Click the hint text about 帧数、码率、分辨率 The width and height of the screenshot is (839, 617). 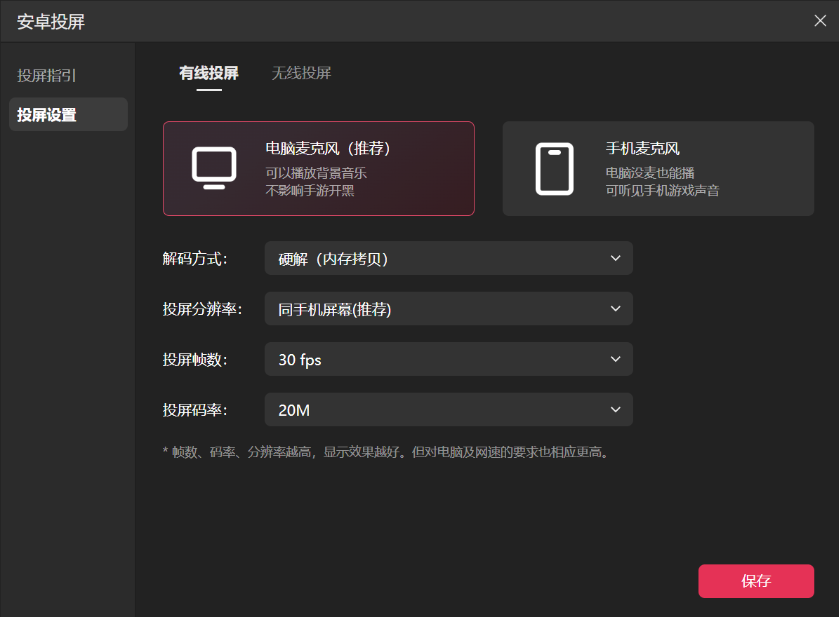386,452
